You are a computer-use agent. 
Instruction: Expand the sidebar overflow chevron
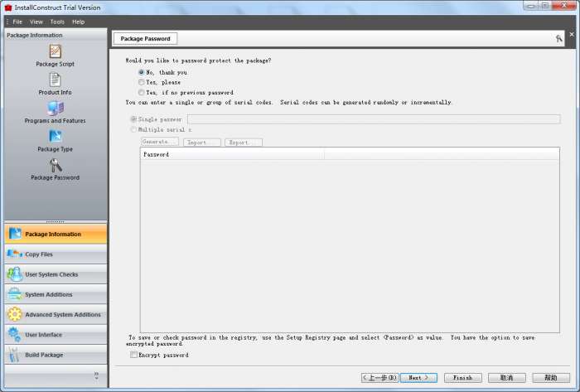[x=97, y=375]
